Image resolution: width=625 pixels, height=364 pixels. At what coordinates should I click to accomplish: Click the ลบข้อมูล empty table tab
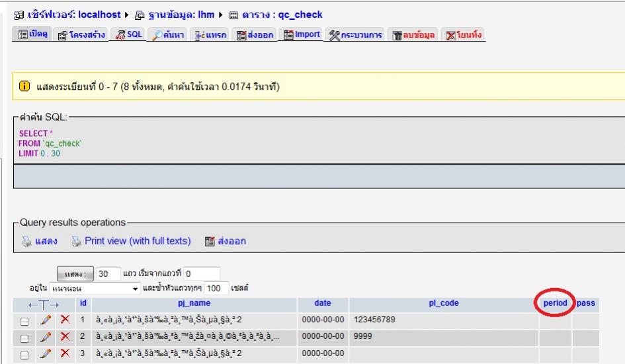coord(413,34)
